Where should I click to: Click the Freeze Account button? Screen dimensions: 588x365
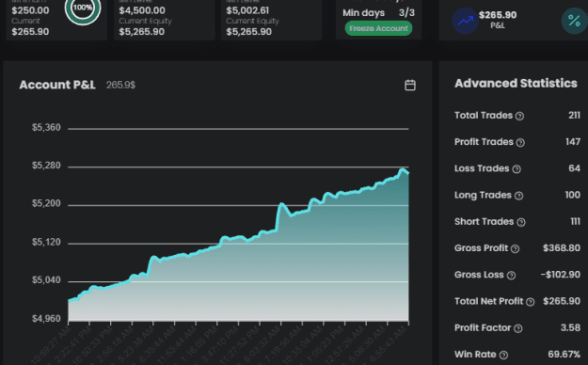378,28
